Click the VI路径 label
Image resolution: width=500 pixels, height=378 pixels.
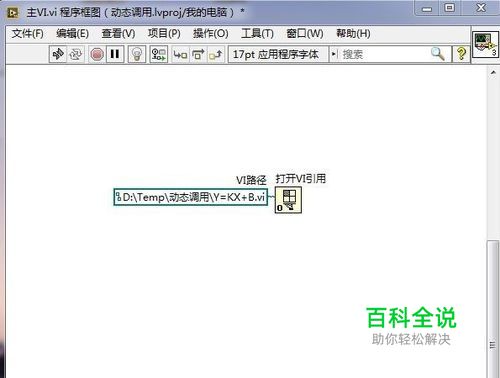point(251,180)
